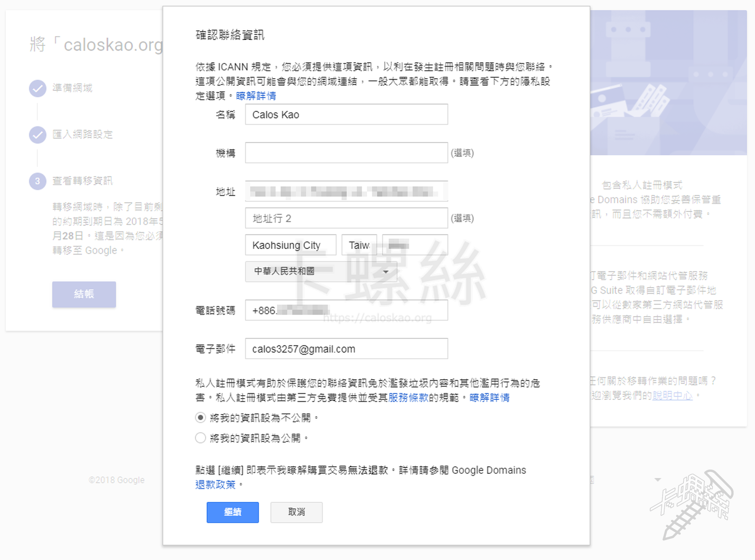Click the 名稱 field with Calos Kao
The height and width of the screenshot is (560, 755).
pyautogui.click(x=346, y=115)
